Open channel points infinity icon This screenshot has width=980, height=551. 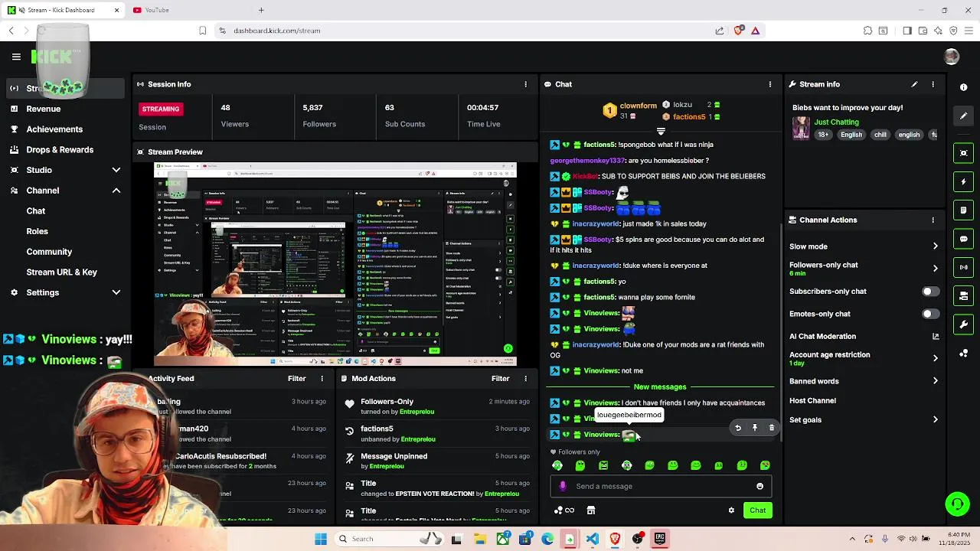pos(564,510)
